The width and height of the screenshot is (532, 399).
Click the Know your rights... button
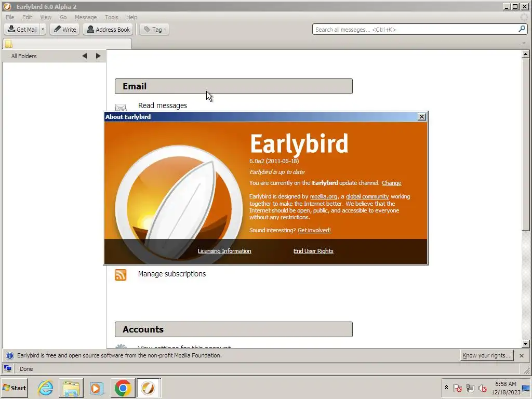click(x=486, y=355)
